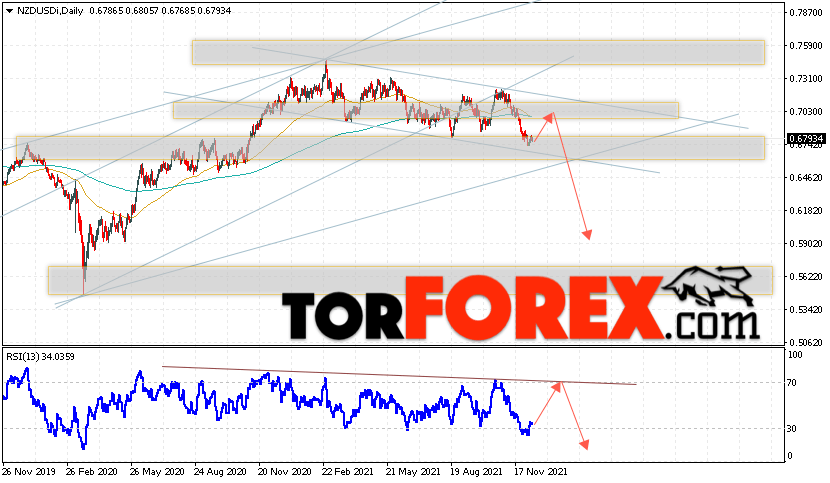The height and width of the screenshot is (483, 830).
Task: Select price axis label 0.59020
Action: pos(806,244)
